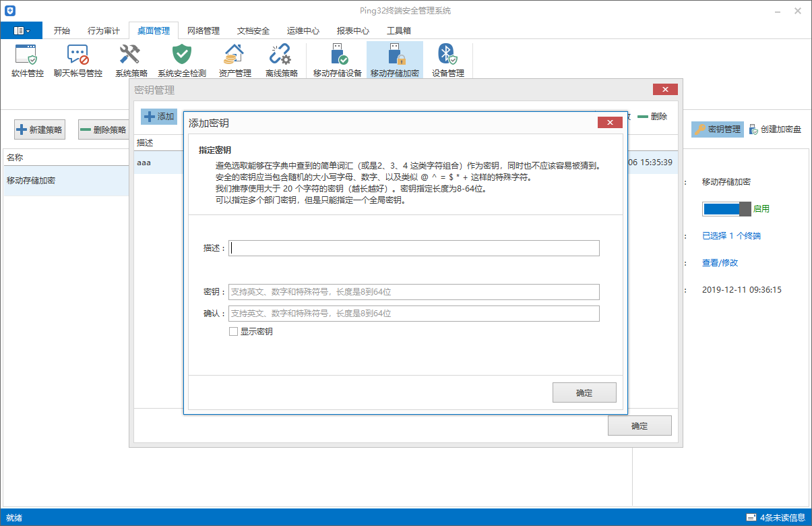The height and width of the screenshot is (526, 812).
Task: Click the 新建策略 new policy button
Action: 40,130
